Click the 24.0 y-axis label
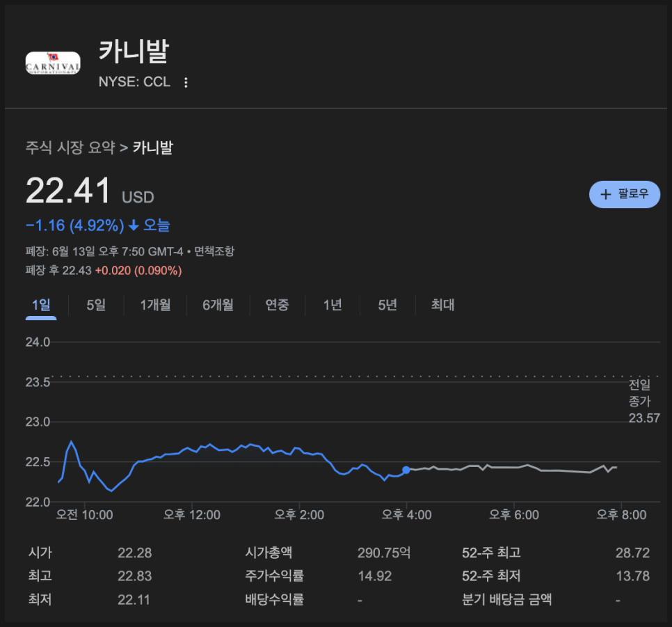The height and width of the screenshot is (627, 672). click(38, 342)
